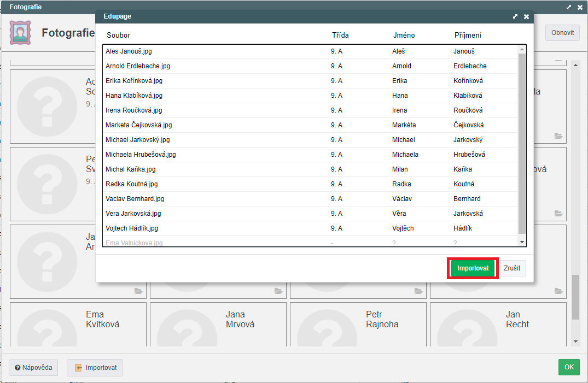
Task: Select file Erika Kořínková.jpg
Action: coord(134,80)
